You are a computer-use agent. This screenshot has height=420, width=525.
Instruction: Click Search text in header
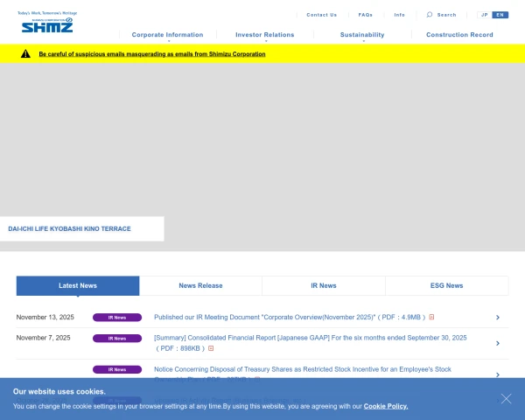pyautogui.click(x=446, y=15)
